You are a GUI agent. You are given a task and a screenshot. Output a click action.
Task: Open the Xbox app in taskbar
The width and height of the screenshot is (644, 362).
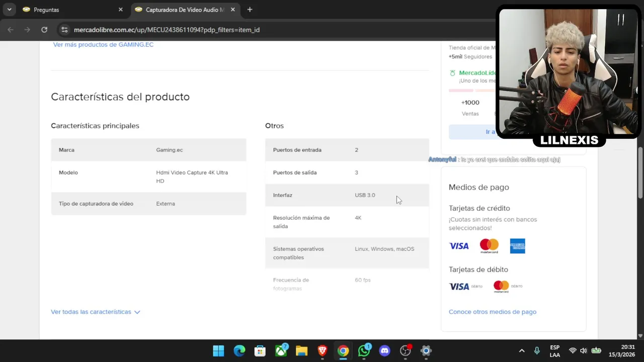[281, 351]
